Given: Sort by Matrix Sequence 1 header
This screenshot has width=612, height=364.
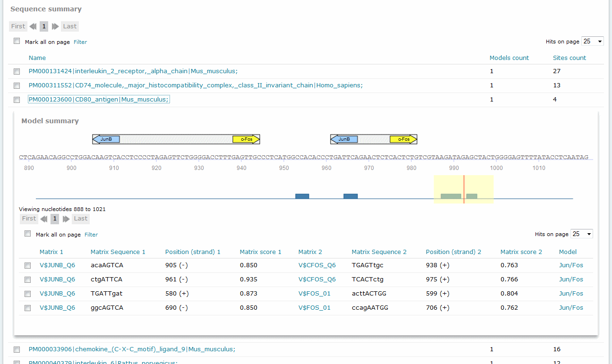Looking at the screenshot, I should [x=118, y=252].
